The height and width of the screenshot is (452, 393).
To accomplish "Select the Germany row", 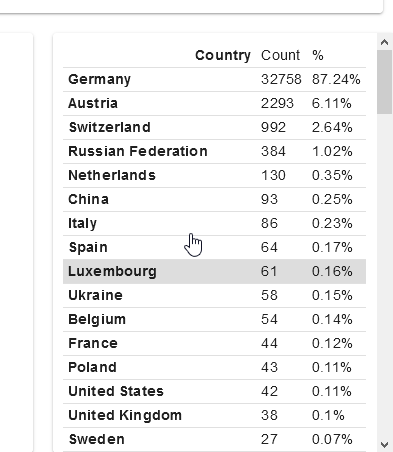I will 214,80.
